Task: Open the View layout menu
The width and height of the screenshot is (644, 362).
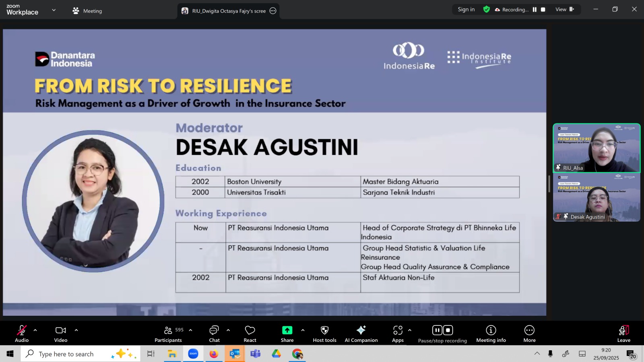Action: point(564,10)
